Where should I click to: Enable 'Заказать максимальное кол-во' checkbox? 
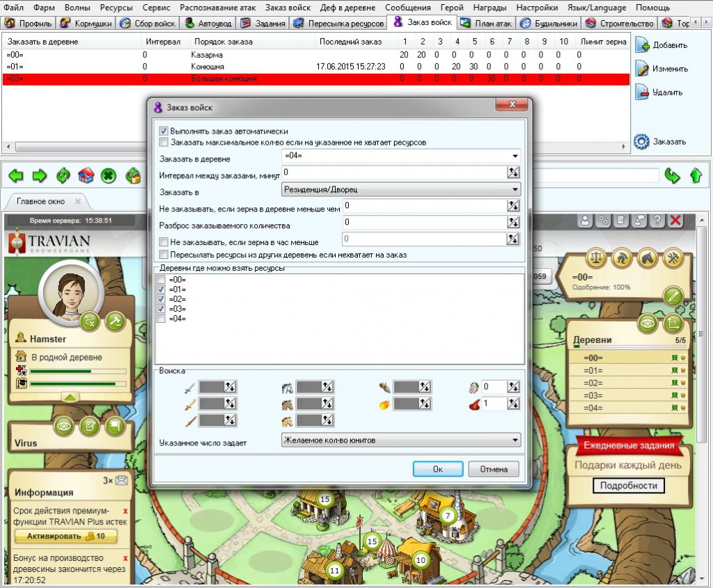164,142
